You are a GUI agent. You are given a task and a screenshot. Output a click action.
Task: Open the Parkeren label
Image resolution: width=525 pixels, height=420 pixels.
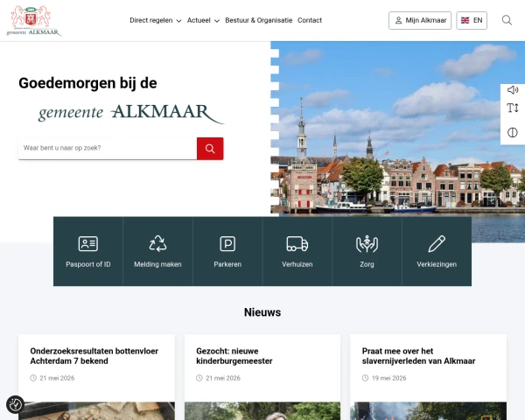[227, 264]
